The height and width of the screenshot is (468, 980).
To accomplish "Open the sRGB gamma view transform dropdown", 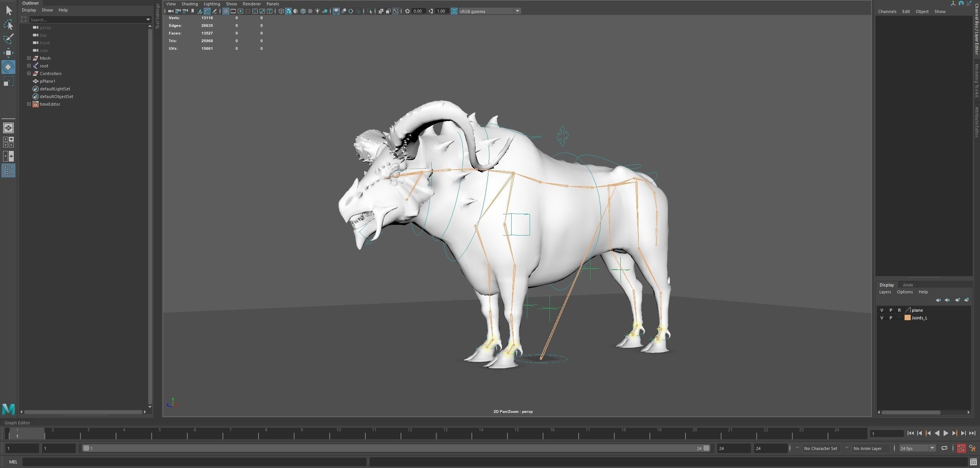I will coord(517,11).
